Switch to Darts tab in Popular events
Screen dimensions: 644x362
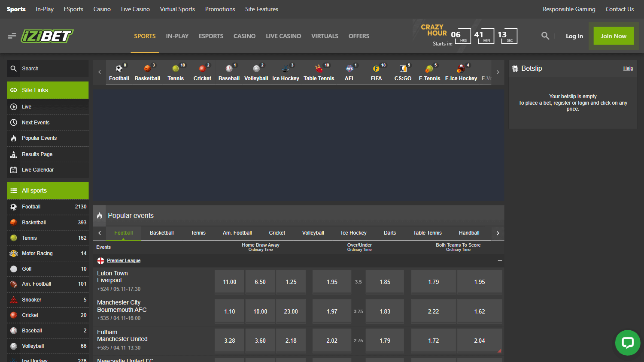(390, 233)
